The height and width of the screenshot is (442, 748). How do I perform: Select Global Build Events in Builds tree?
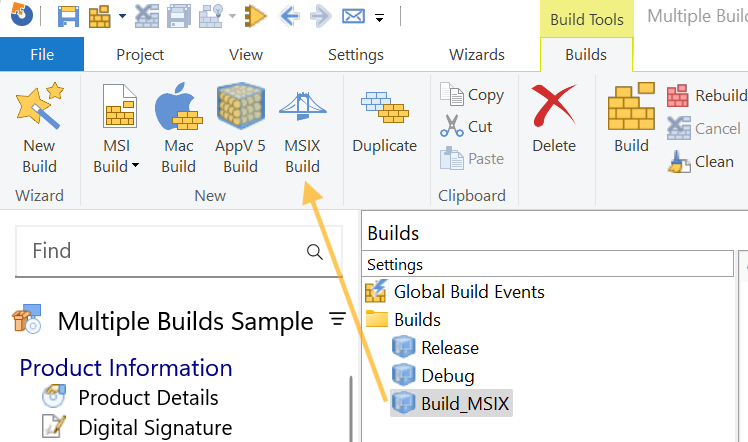click(455, 292)
